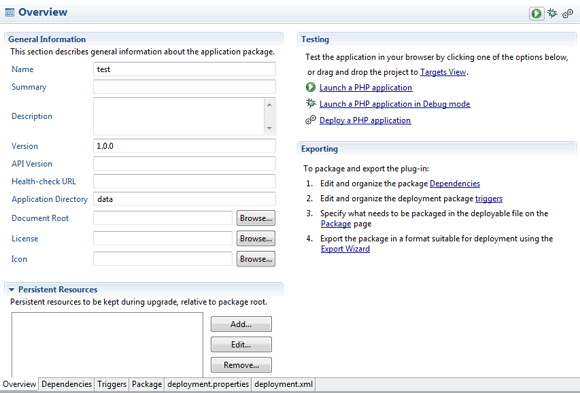Open the Export Wizard link
Screen dimensions: 580x393
345,249
